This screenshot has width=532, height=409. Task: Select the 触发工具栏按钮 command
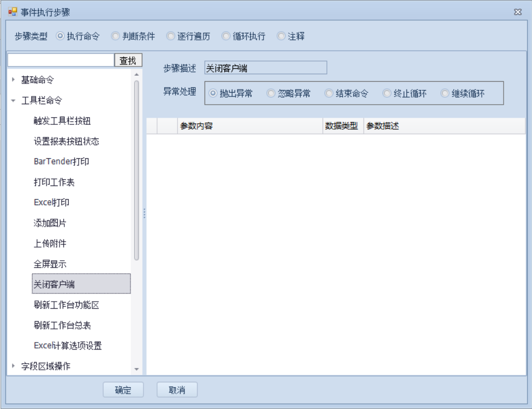coord(66,121)
